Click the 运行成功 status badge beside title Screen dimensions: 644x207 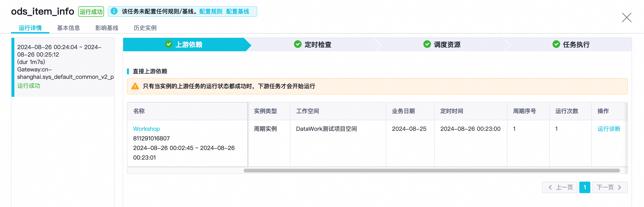(x=91, y=11)
